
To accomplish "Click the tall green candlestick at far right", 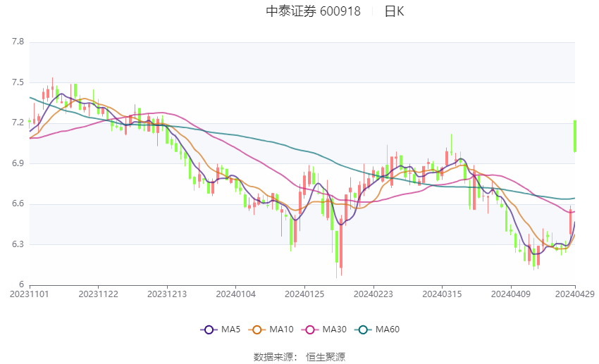I will (x=575, y=136).
